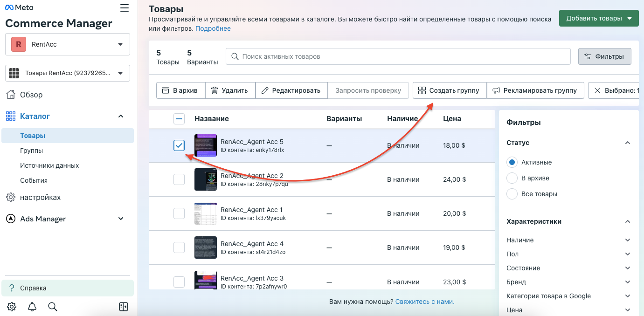This screenshot has width=644, height=316.
Task: Open Группы under Каталог
Action: pos(32,151)
